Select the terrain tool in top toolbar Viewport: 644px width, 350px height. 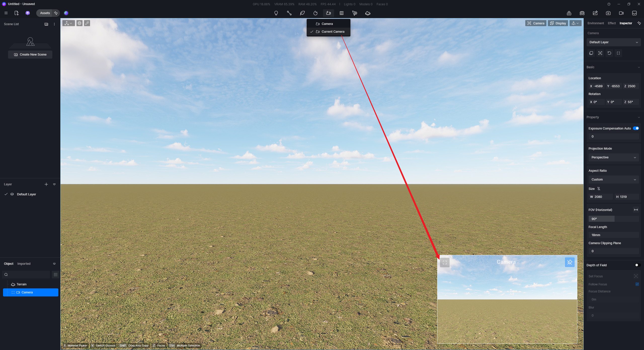[368, 13]
